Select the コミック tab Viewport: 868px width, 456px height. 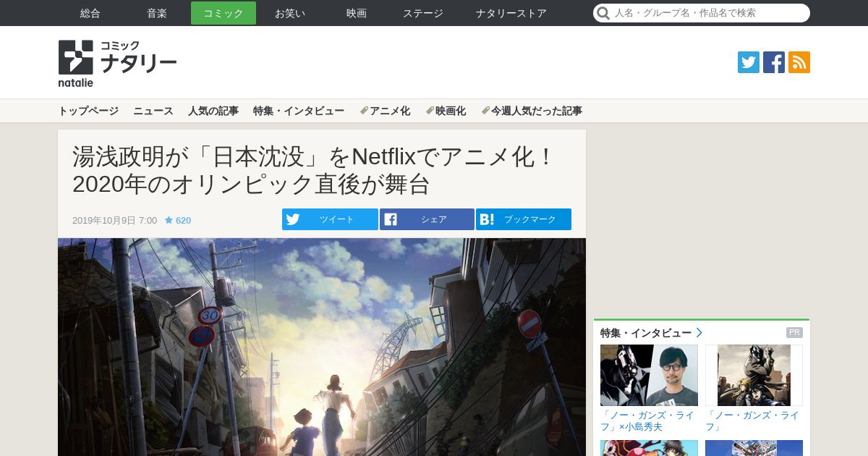click(224, 13)
